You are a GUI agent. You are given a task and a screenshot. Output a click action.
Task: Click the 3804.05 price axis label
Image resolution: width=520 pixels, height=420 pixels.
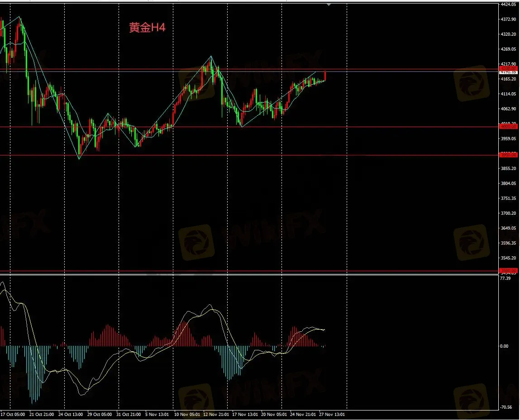508,183
